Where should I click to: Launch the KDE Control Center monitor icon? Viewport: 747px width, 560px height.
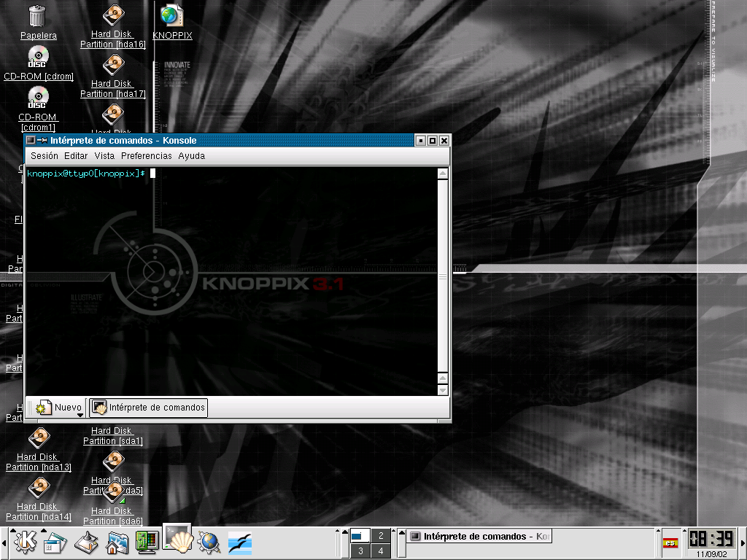147,542
